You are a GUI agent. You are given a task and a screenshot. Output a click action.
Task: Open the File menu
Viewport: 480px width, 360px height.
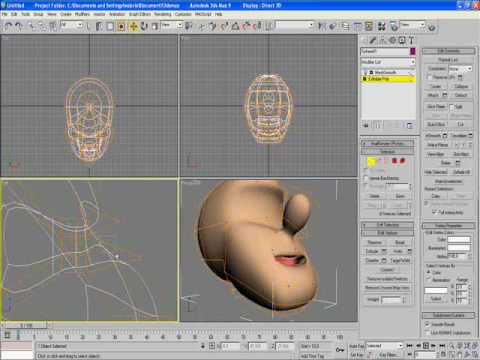[4, 14]
